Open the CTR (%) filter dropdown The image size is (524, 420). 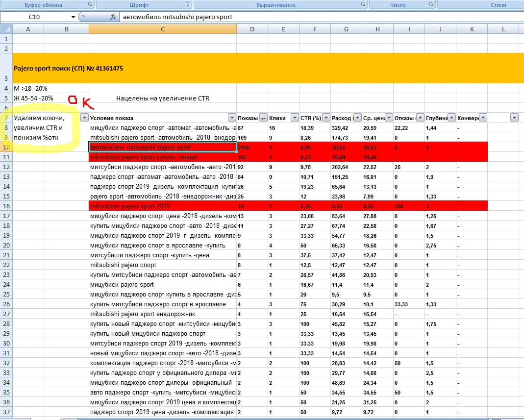(326, 118)
